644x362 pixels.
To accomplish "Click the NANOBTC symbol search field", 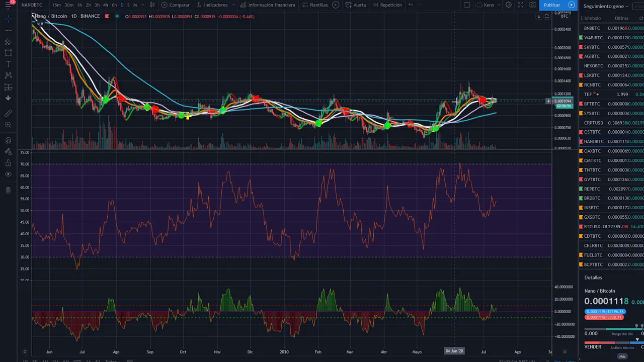I will coord(32,5).
